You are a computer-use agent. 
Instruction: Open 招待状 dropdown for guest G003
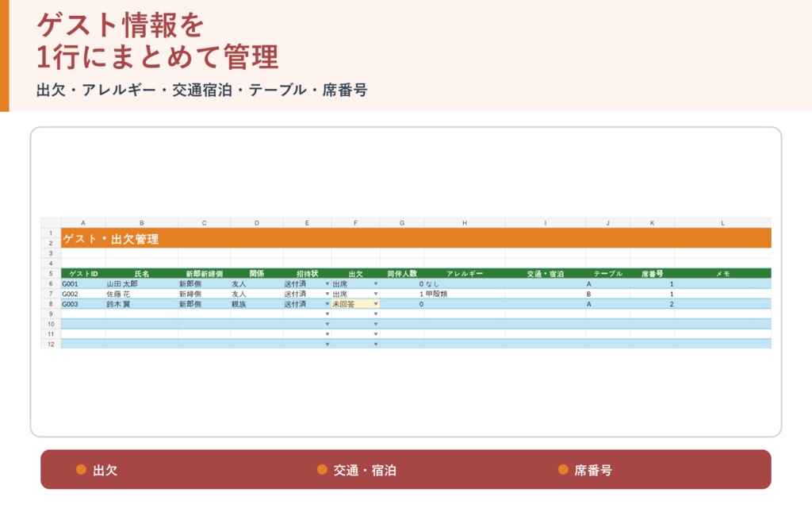[x=327, y=304]
